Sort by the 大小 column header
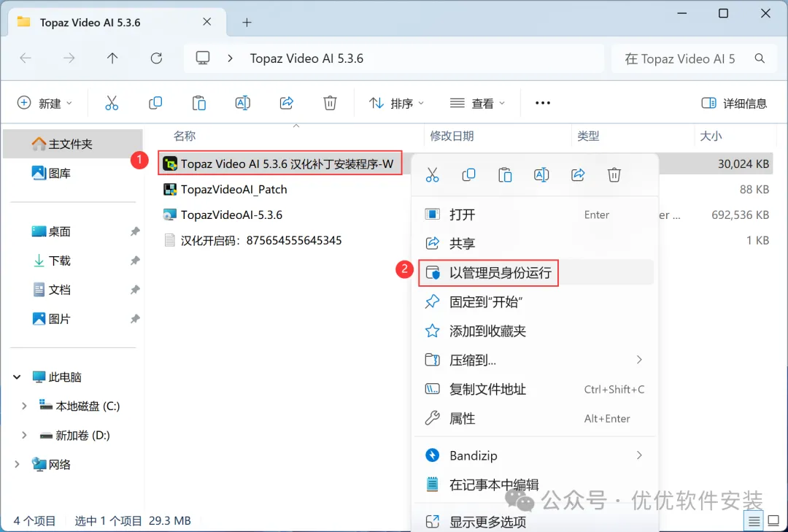788x532 pixels. 711,136
